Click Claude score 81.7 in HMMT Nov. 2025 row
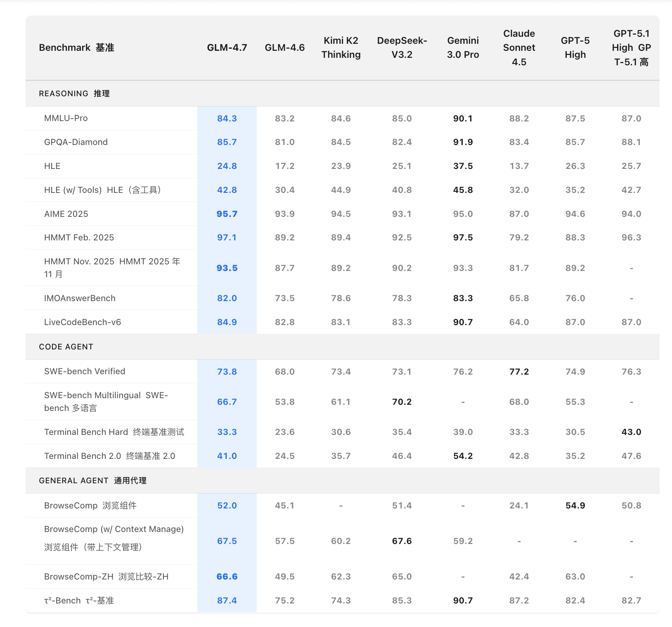Viewport: 672px width, 627px height. (519, 268)
